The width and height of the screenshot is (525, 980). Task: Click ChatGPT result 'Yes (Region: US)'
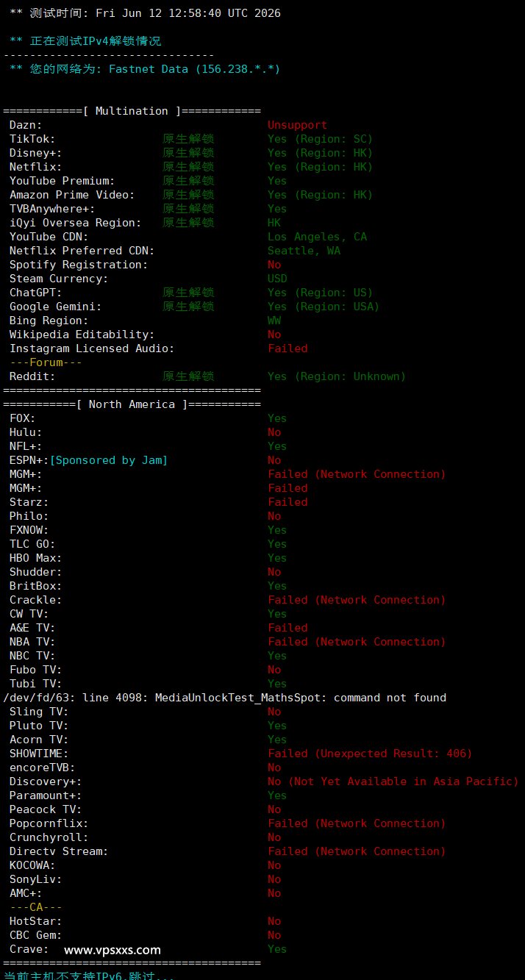320,293
